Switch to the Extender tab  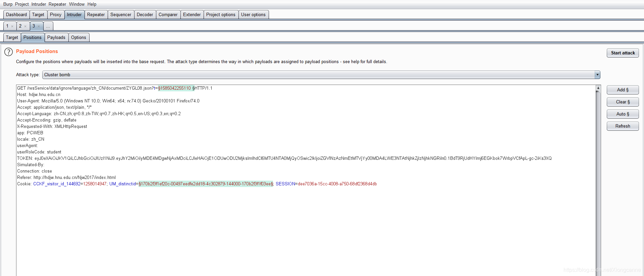[192, 15]
